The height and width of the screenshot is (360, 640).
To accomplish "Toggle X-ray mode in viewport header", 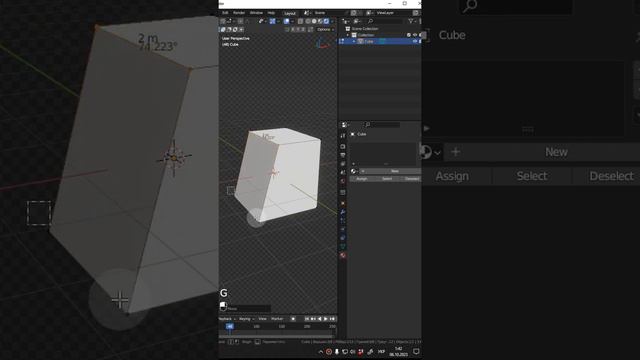I will [300, 21].
